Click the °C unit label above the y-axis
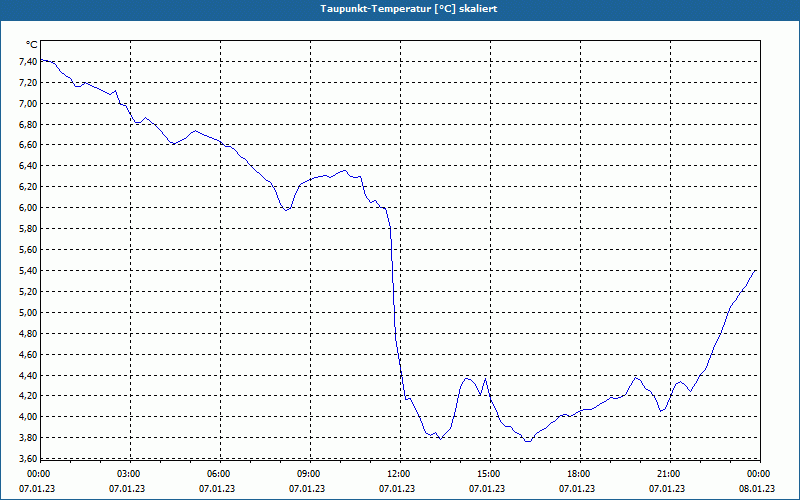 [x=32, y=45]
